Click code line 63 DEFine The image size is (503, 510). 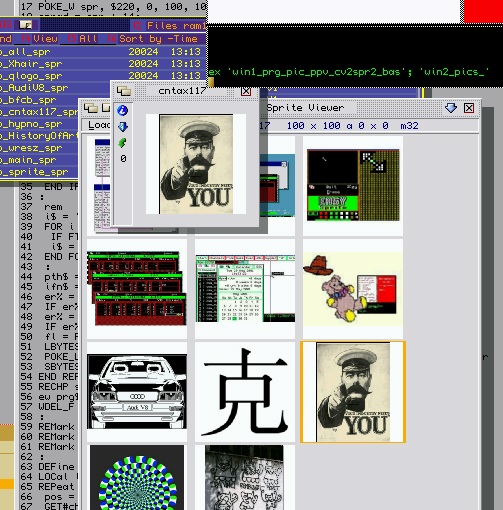[48, 467]
